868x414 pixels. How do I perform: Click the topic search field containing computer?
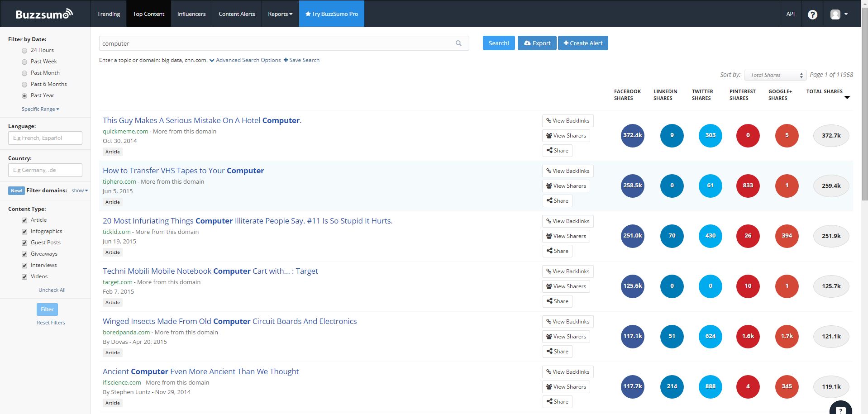pyautogui.click(x=284, y=43)
